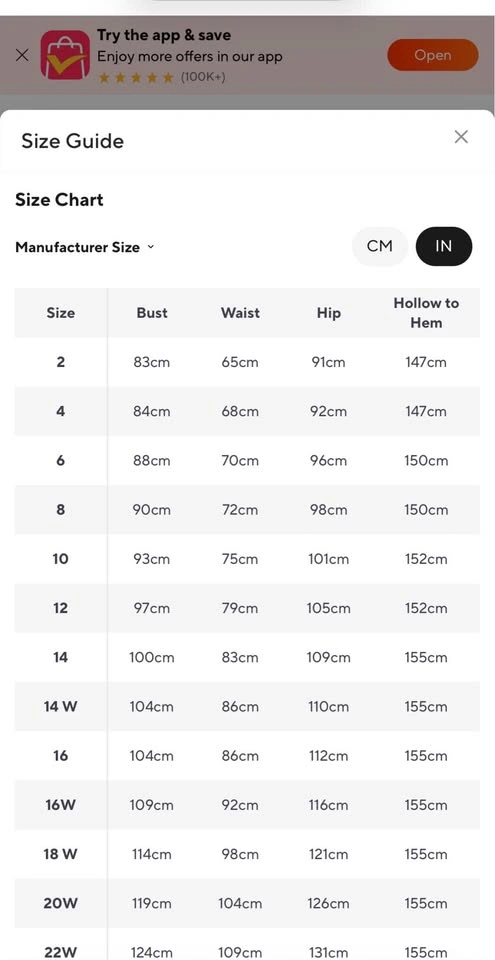Screen dimensions: 495x960
Task: Click the Size Chart heading
Action: pyautogui.click(x=59, y=200)
